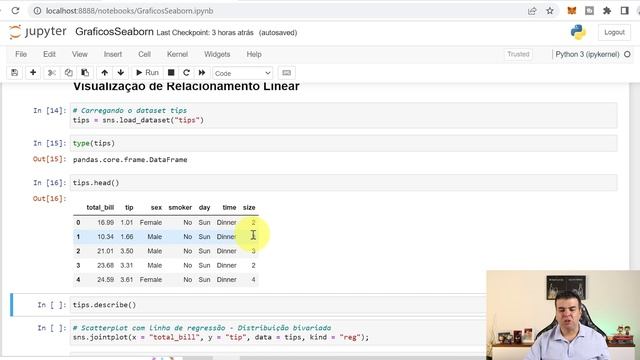Click the total_bill column header
Screen dimensions: 640x360
[100, 207]
